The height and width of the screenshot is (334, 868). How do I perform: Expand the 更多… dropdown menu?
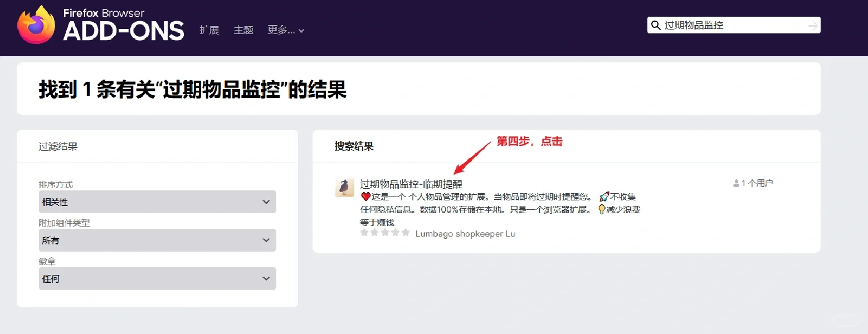coord(286,30)
